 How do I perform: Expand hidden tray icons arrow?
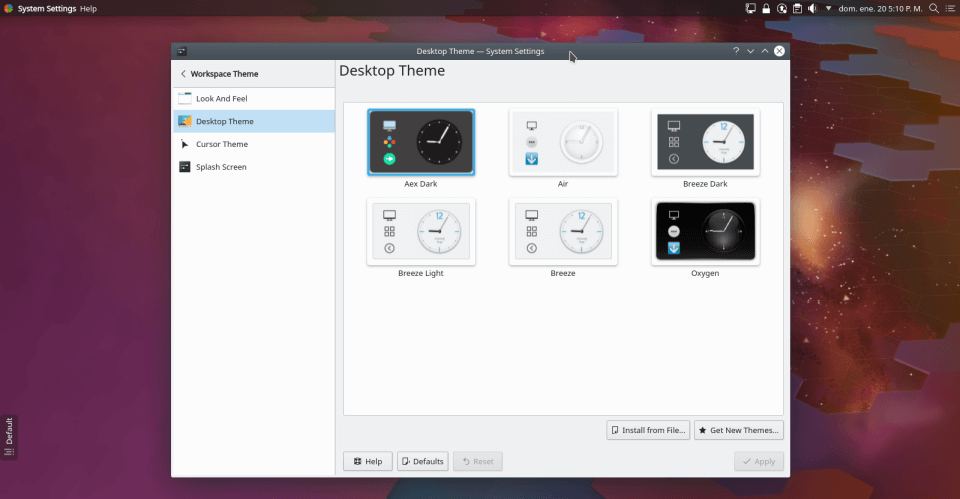828,9
